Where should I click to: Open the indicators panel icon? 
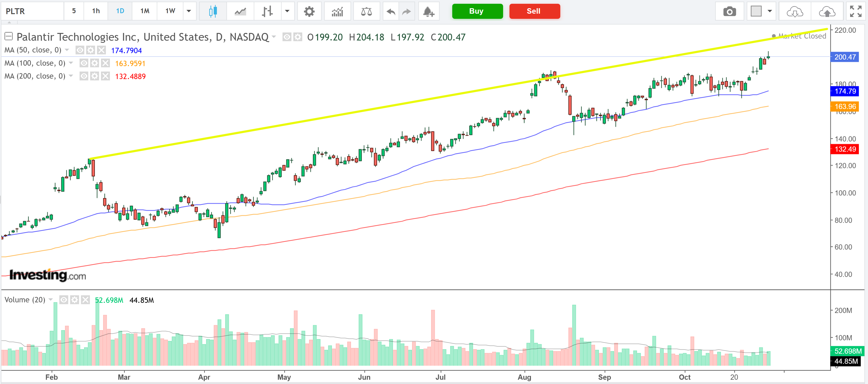coord(337,11)
